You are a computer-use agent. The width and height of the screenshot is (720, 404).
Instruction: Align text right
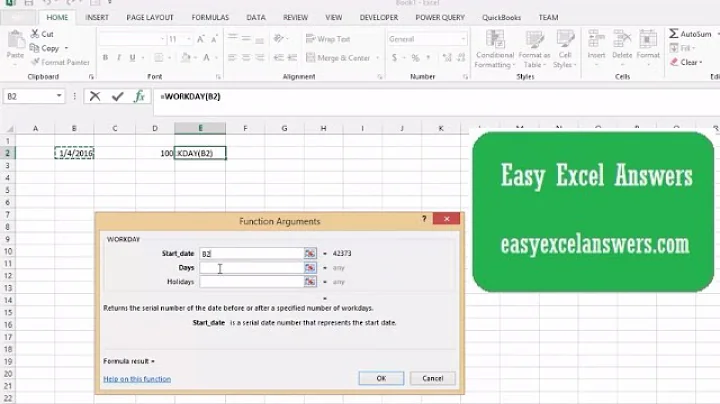[x=260, y=57]
